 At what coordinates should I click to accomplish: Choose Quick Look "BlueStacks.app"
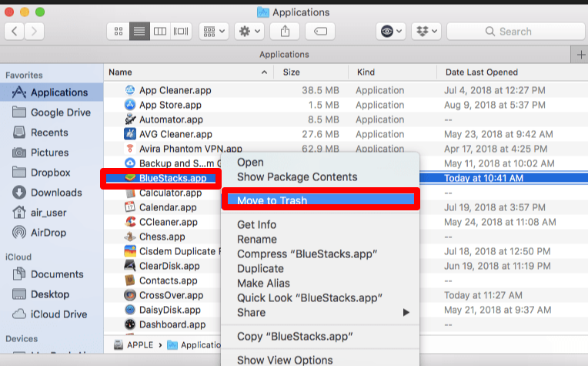click(320, 297)
